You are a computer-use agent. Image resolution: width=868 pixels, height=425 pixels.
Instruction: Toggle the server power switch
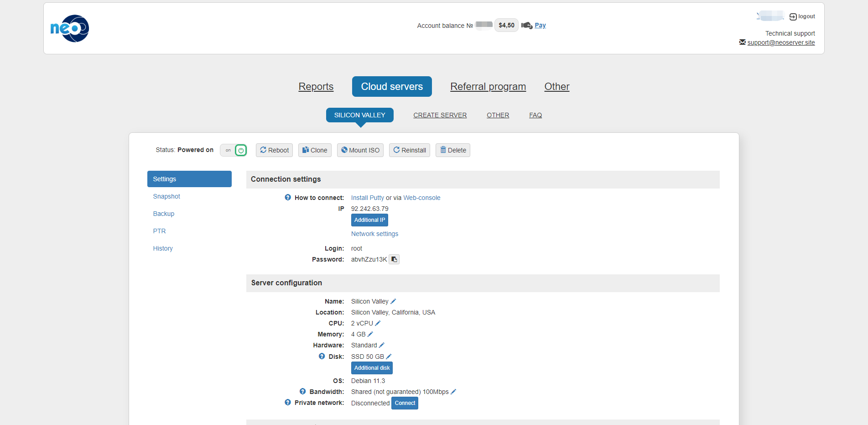pyautogui.click(x=234, y=150)
